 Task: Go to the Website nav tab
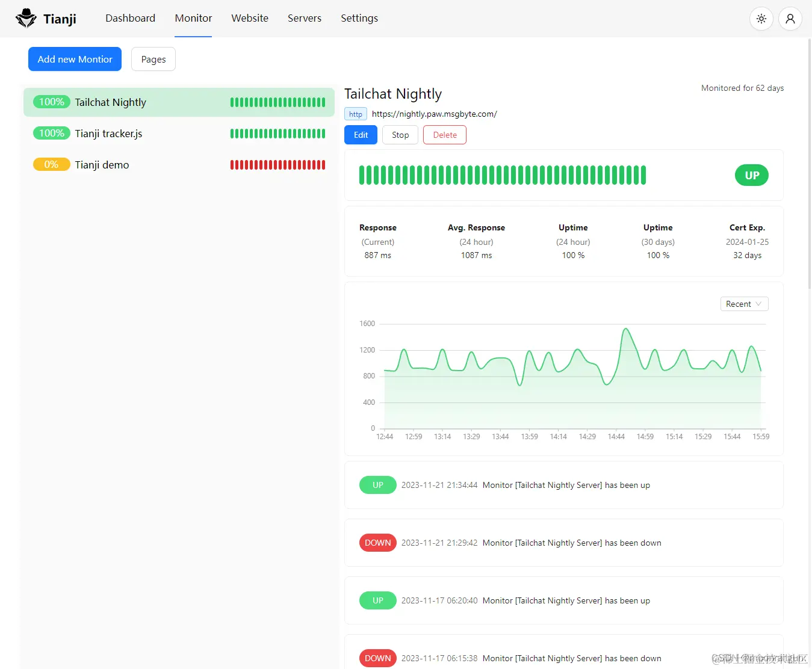250,18
